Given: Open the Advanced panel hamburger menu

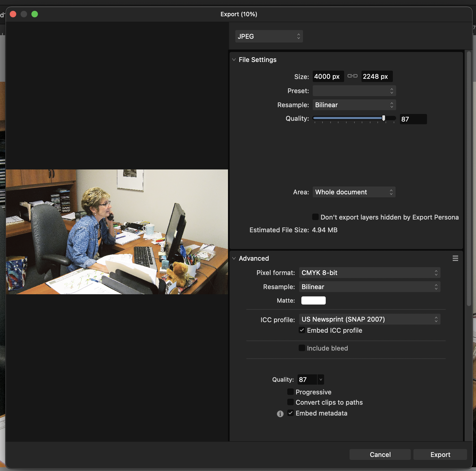Looking at the screenshot, I should point(455,258).
